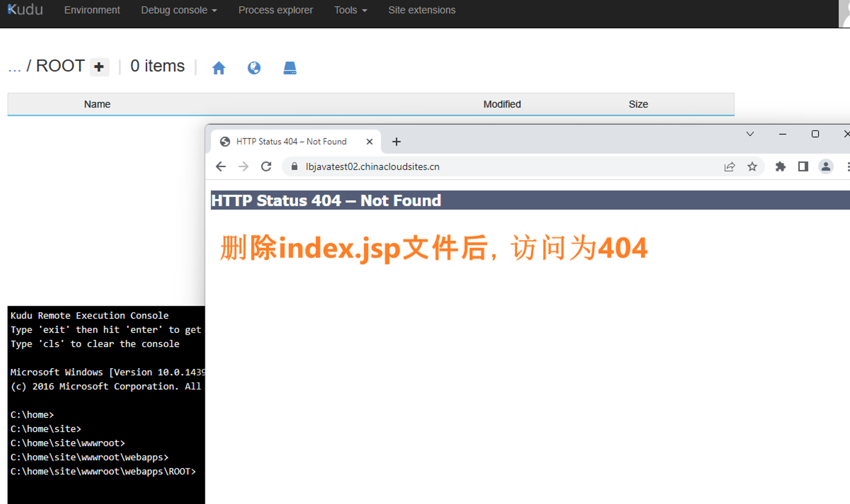Expand the Debug console dropdown
This screenshot has height=504, width=850.
click(x=179, y=10)
